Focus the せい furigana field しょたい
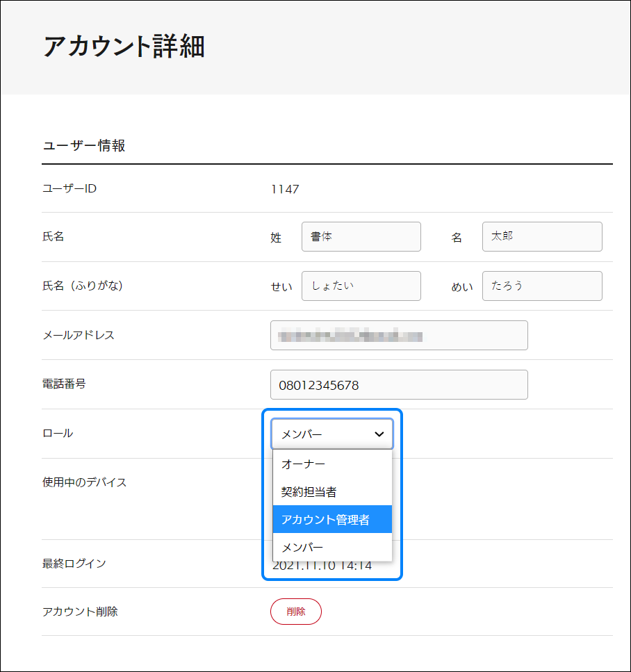631x672 pixels. click(361, 286)
